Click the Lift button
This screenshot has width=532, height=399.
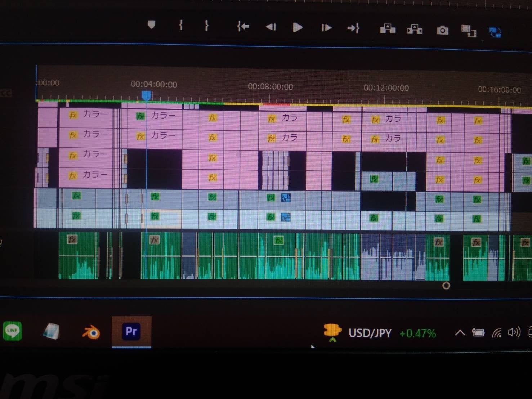click(387, 29)
